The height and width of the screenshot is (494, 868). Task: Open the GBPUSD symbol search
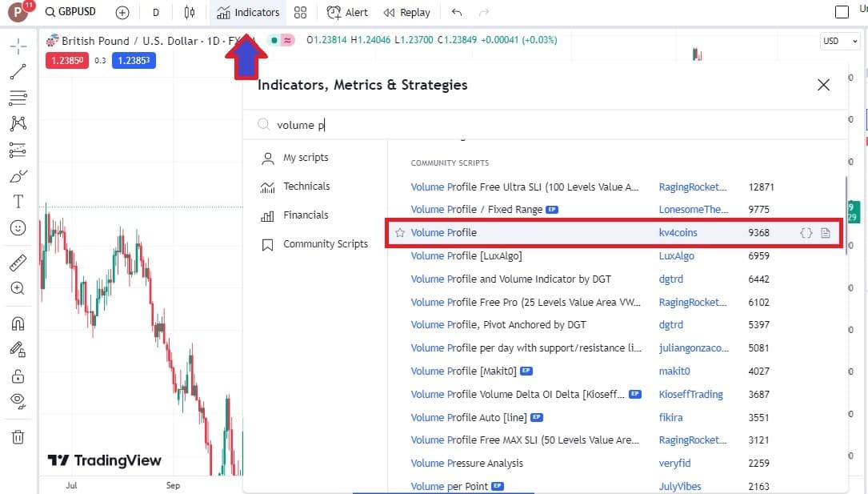pos(70,12)
